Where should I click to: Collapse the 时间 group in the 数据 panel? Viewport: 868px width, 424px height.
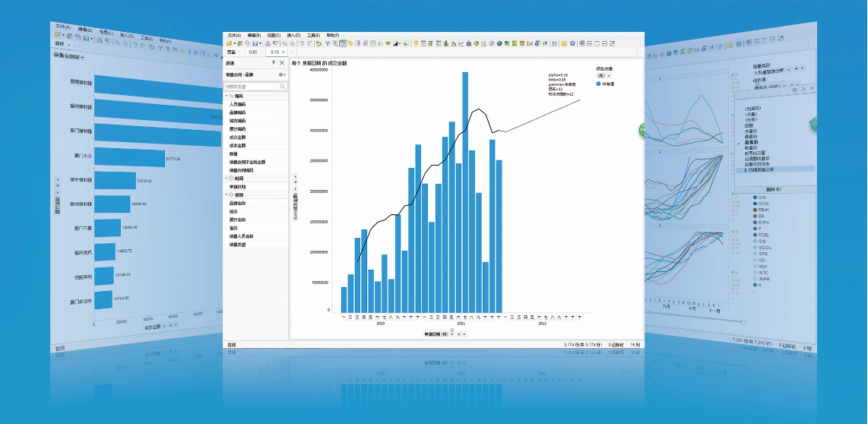226,179
